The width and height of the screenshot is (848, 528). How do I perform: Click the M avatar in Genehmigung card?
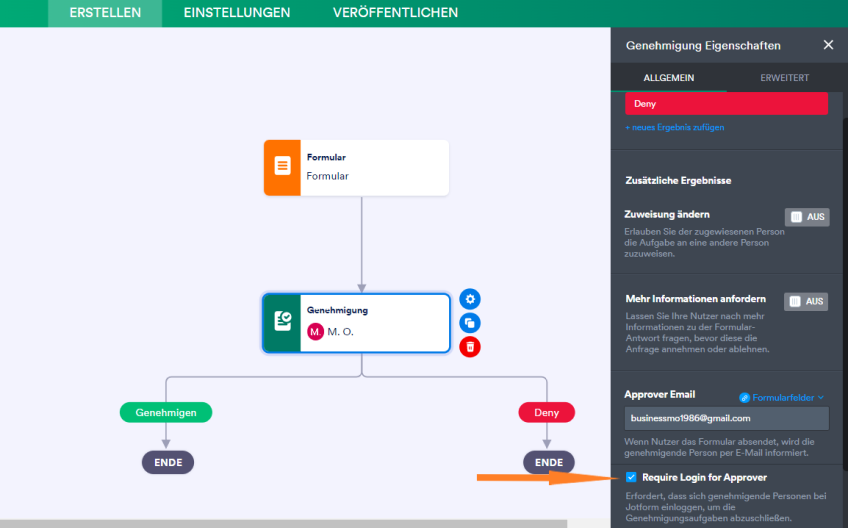[315, 331]
